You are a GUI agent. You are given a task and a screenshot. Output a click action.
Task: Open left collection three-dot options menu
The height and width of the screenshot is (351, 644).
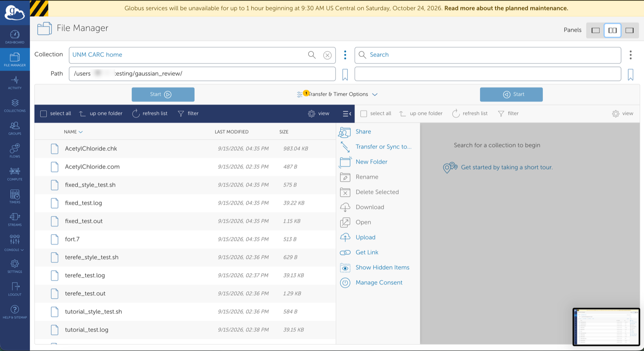click(345, 55)
